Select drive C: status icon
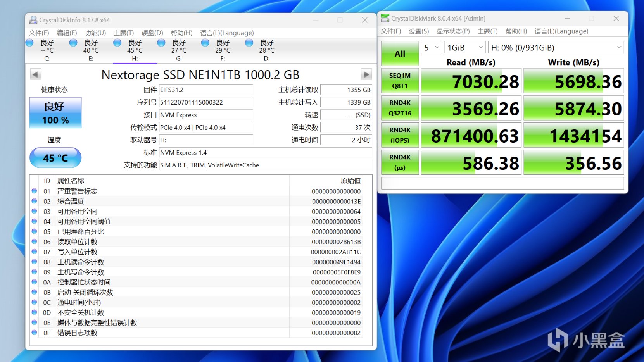The width and height of the screenshot is (644, 362). (x=29, y=43)
